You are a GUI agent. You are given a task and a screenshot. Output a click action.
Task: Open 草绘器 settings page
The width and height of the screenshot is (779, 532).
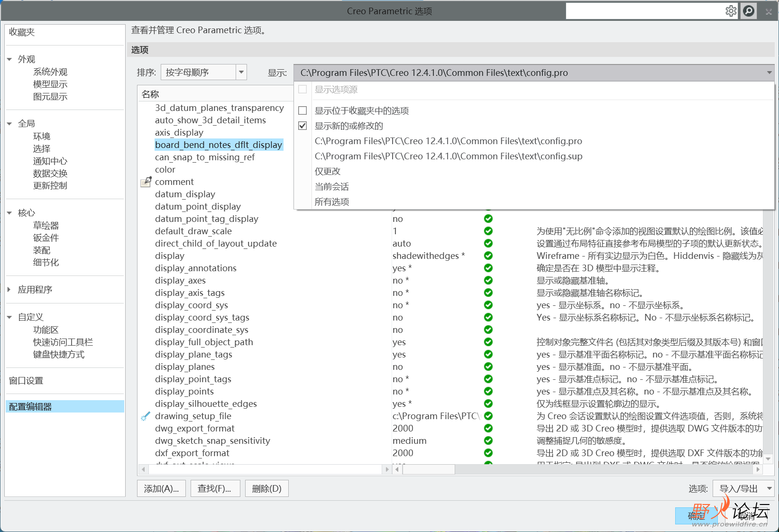click(46, 225)
